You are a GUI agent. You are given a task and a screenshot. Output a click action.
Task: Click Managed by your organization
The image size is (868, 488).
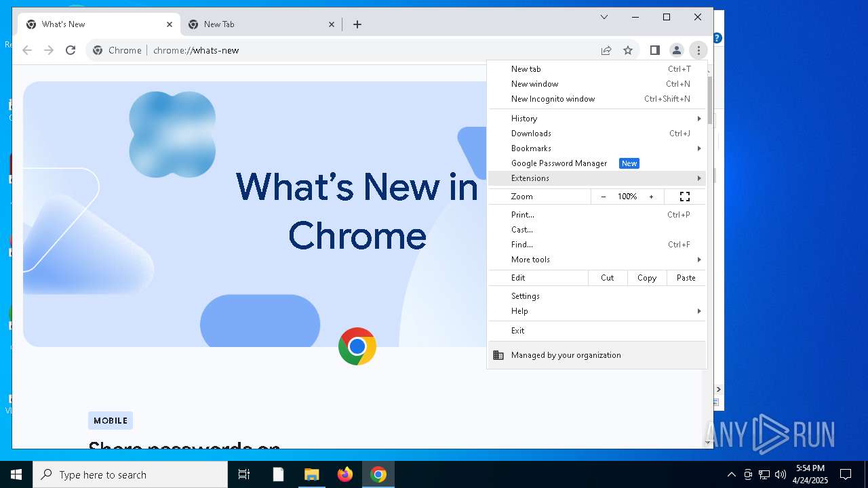[597, 355]
